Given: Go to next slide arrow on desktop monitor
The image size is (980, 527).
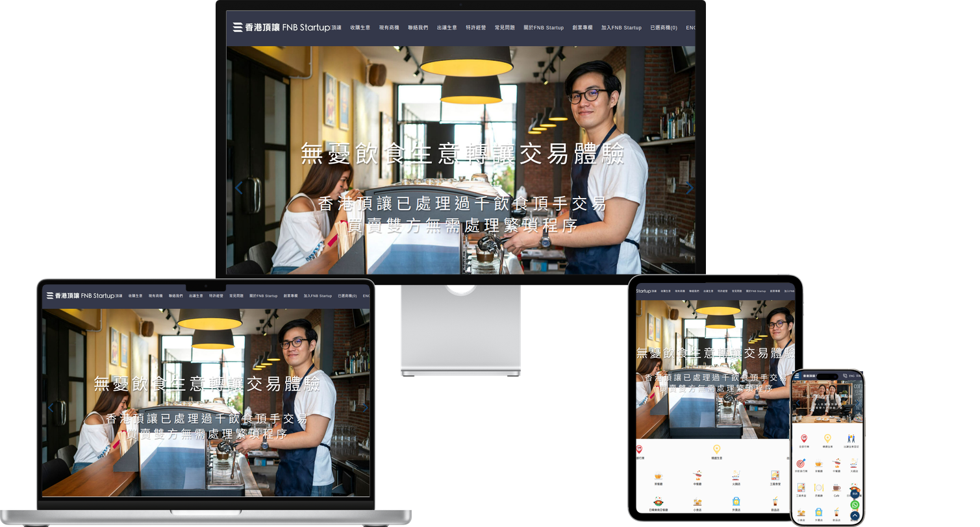Looking at the screenshot, I should click(690, 188).
